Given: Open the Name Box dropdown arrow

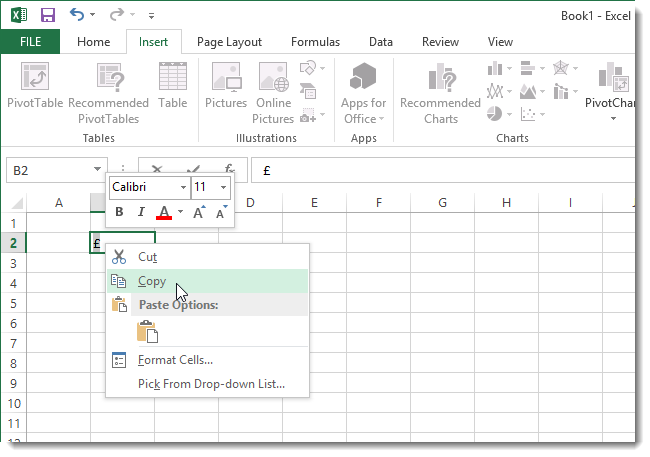Looking at the screenshot, I should pos(97,169).
